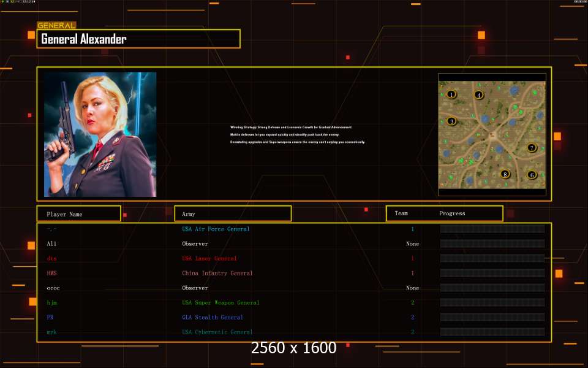
Task: Click start position marker 7 on map
Action: 532,148
